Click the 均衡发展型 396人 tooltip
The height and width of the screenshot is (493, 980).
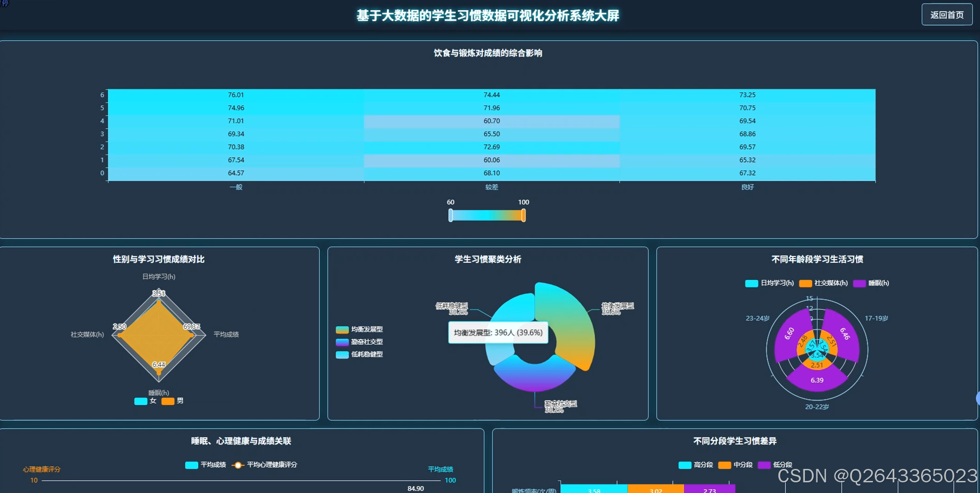(498, 332)
